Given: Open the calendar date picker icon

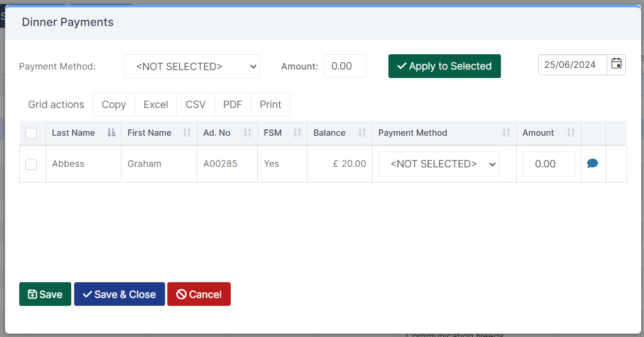Looking at the screenshot, I should click(x=616, y=64).
